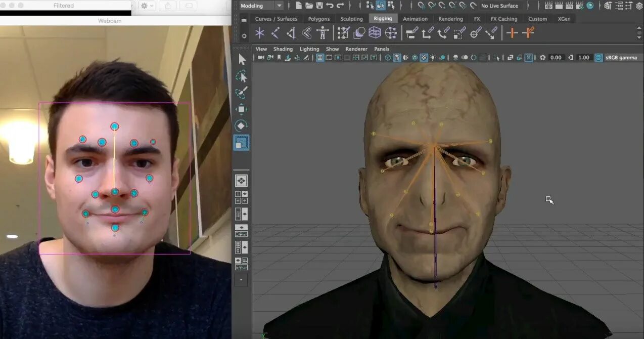Screen dimensions: 644x339
Task: Activate the Move tool in the toolbox
Action: point(242,109)
